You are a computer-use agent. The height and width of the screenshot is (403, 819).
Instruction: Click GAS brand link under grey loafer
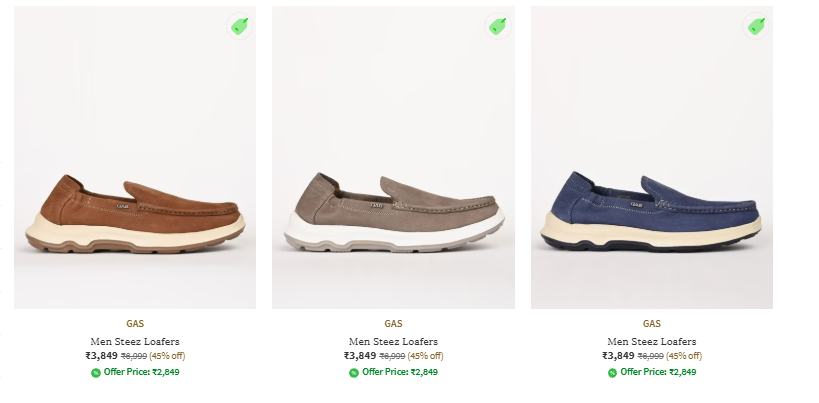[393, 324]
